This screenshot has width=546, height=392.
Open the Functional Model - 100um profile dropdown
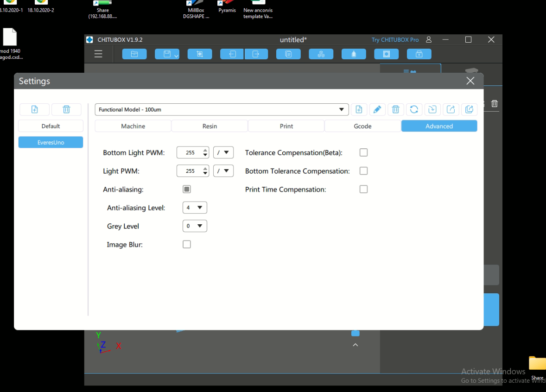[x=222, y=109]
